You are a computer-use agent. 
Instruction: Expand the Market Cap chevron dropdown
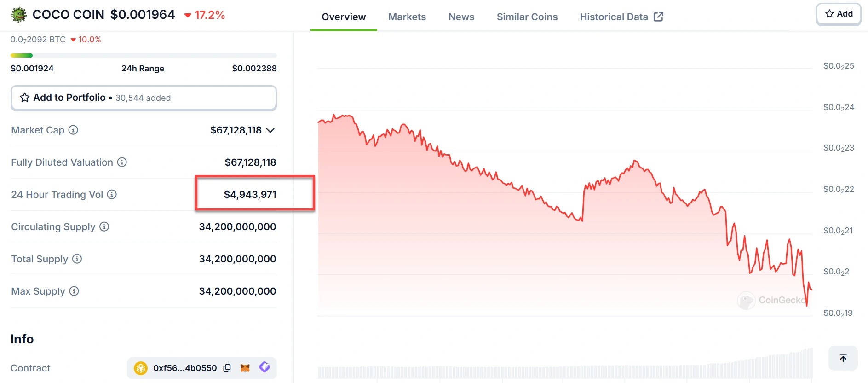tap(270, 130)
